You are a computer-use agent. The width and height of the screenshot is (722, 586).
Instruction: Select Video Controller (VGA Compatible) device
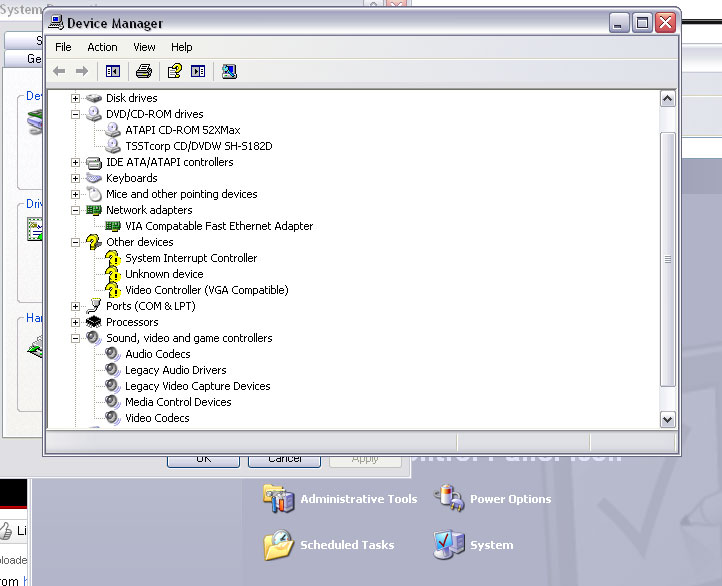[x=206, y=290]
